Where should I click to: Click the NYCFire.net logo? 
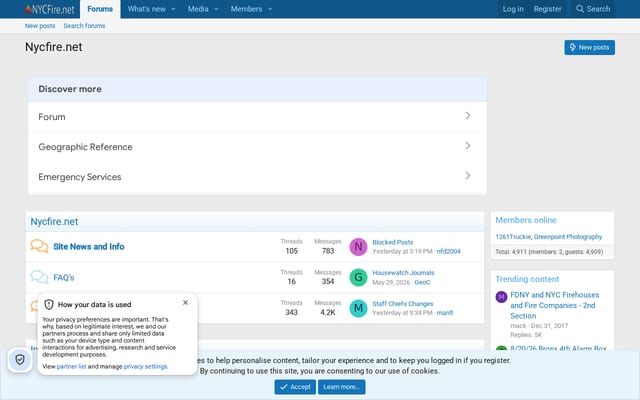(x=49, y=9)
